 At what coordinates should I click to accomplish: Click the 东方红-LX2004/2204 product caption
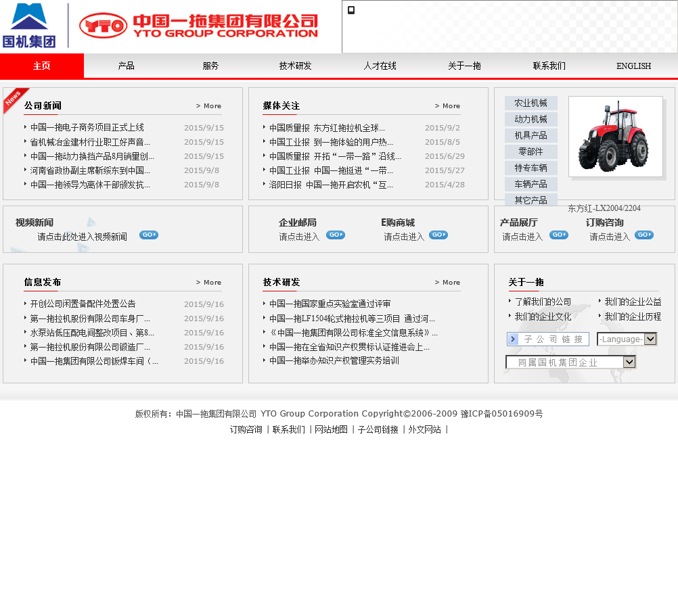click(x=604, y=208)
